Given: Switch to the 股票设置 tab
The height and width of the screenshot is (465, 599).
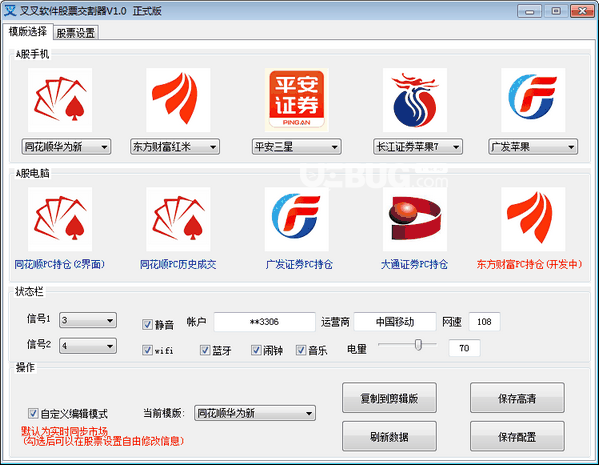Looking at the screenshot, I should [x=76, y=33].
